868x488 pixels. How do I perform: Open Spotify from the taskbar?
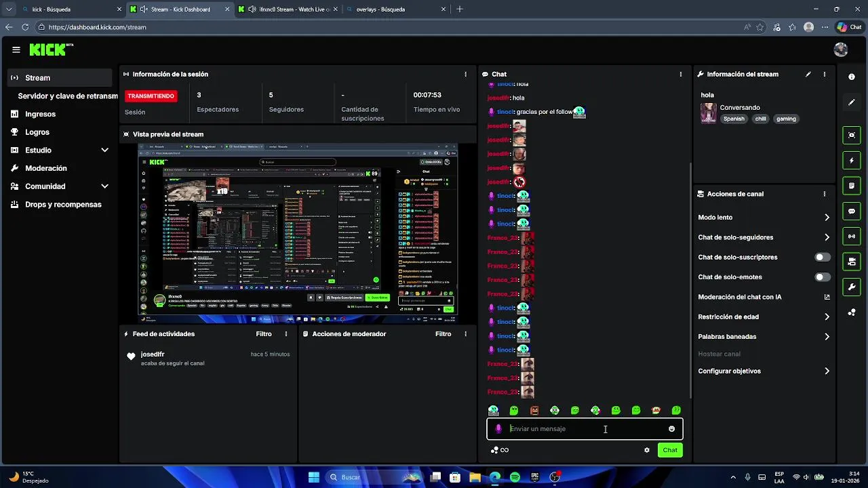(x=515, y=477)
